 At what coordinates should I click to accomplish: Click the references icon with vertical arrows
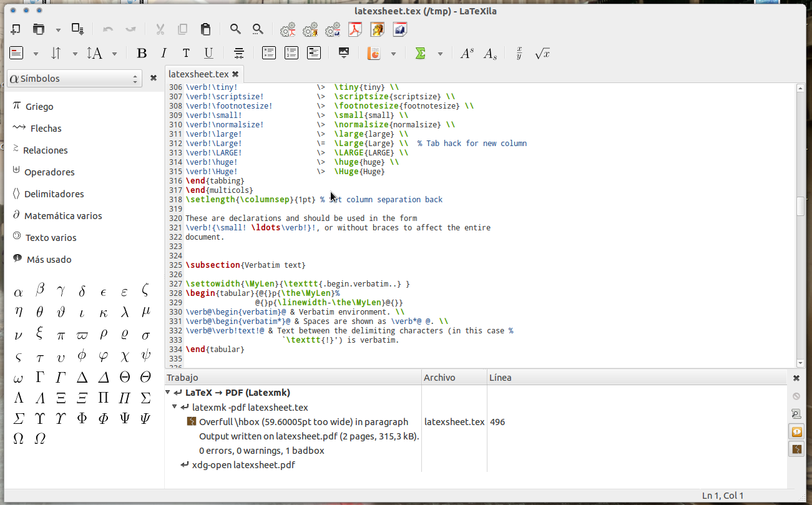pyautogui.click(x=56, y=54)
